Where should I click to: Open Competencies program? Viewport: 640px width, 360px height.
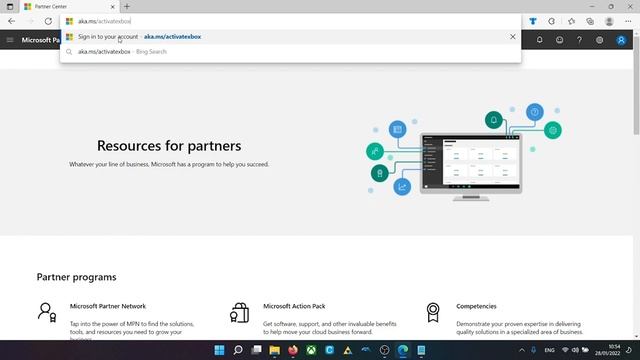point(476,306)
